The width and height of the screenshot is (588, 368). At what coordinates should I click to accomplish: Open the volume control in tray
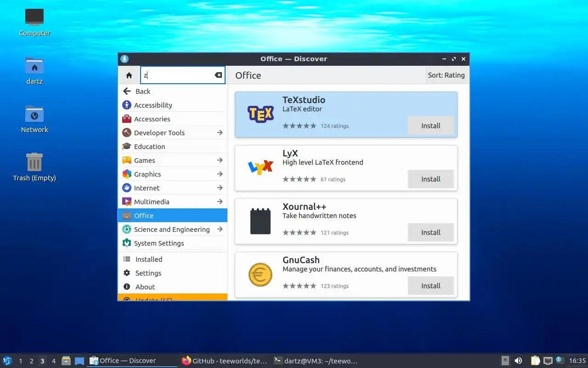point(518,361)
